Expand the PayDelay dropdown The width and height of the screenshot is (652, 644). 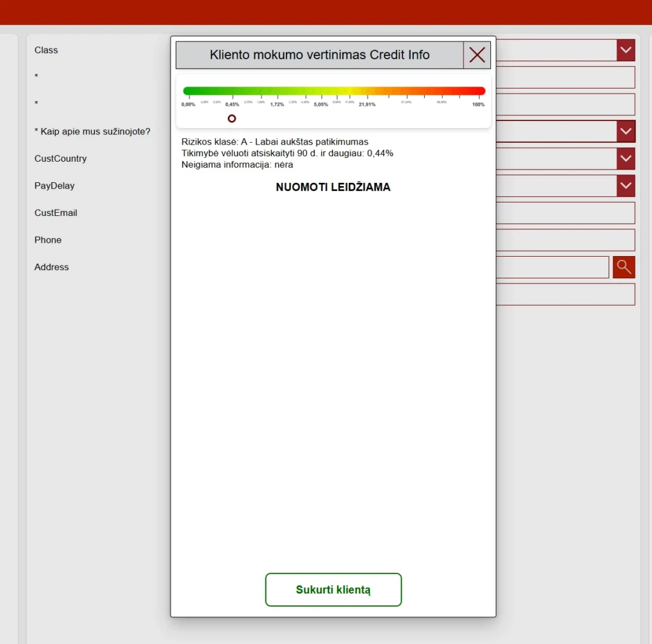coord(625,186)
